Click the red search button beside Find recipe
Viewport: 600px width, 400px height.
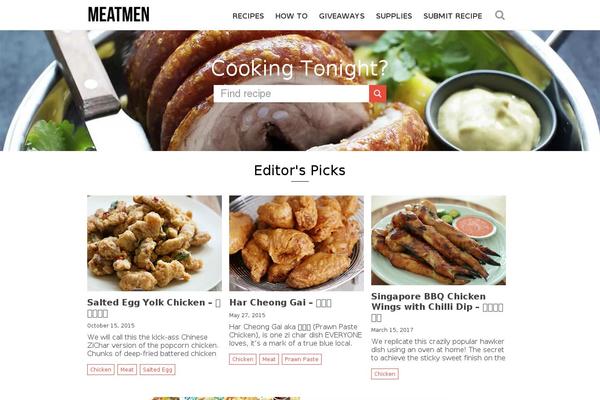(378, 94)
